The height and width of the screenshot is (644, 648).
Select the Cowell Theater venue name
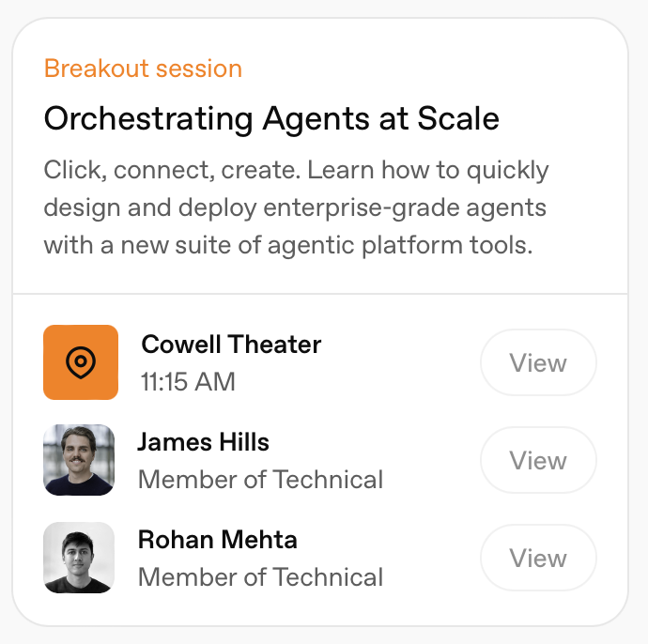tap(231, 345)
